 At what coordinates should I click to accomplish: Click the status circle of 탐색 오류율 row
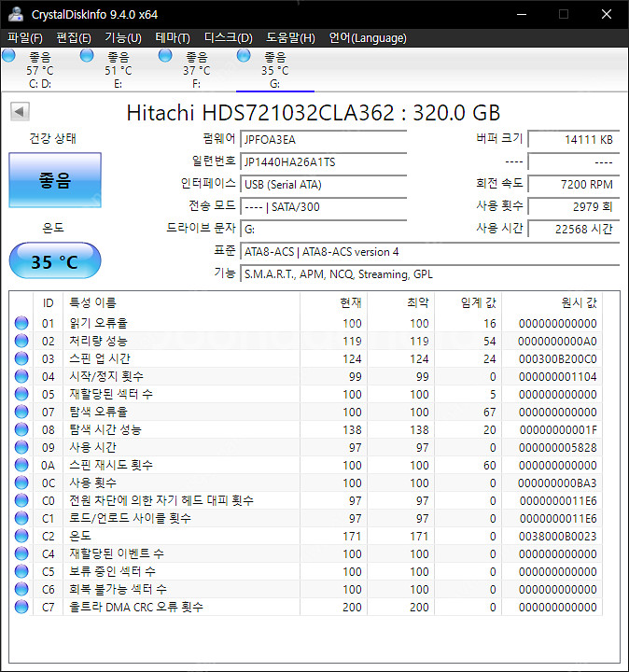tap(21, 412)
